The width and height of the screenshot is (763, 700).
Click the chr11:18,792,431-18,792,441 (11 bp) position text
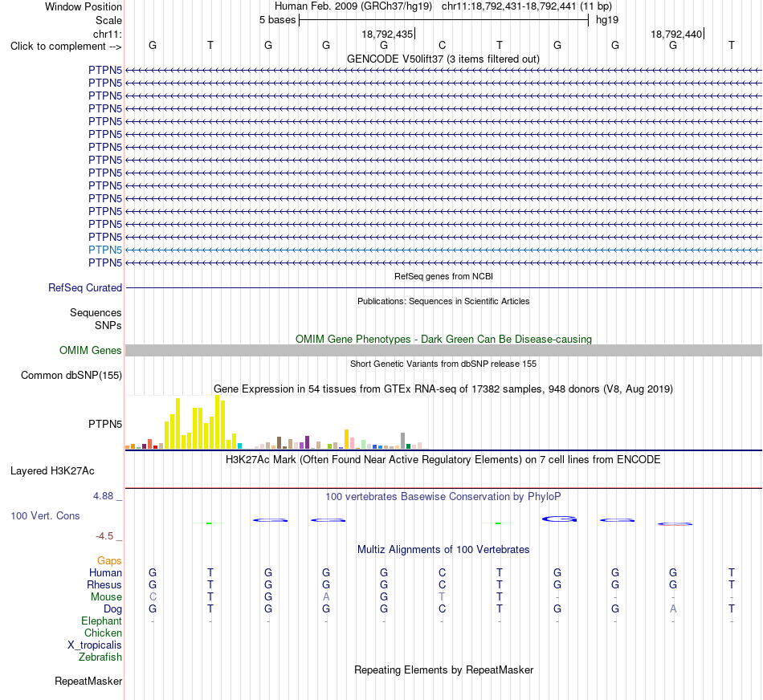point(527,6)
